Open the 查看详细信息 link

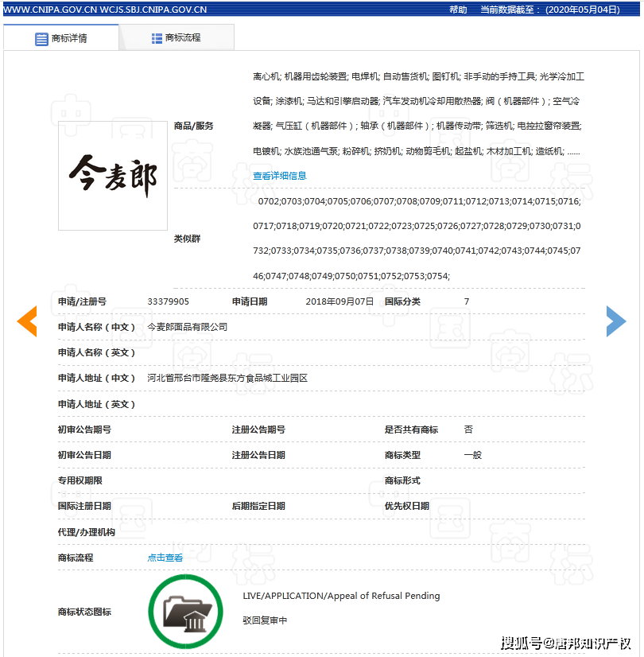click(279, 176)
